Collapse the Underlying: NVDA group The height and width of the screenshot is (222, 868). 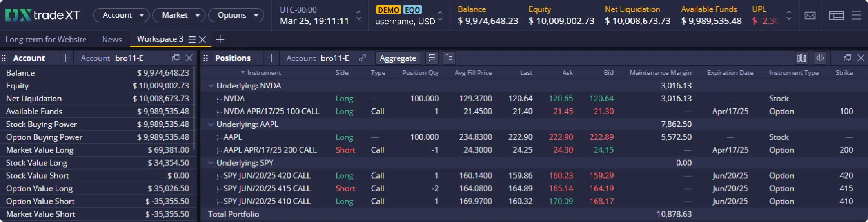tap(211, 86)
